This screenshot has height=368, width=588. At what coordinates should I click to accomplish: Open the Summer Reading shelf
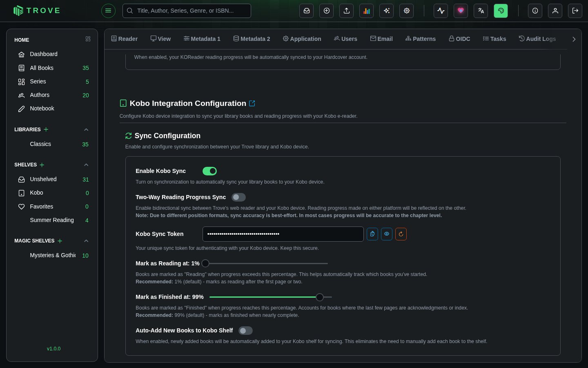coord(52,220)
